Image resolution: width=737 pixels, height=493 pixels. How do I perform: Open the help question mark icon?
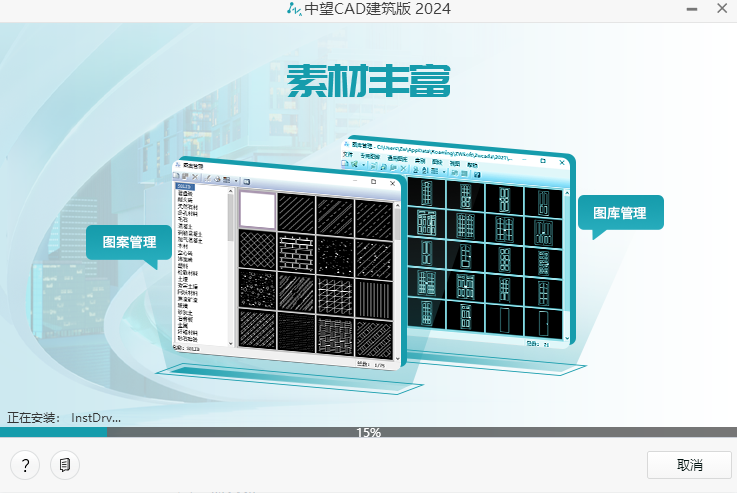pyautogui.click(x=25, y=465)
